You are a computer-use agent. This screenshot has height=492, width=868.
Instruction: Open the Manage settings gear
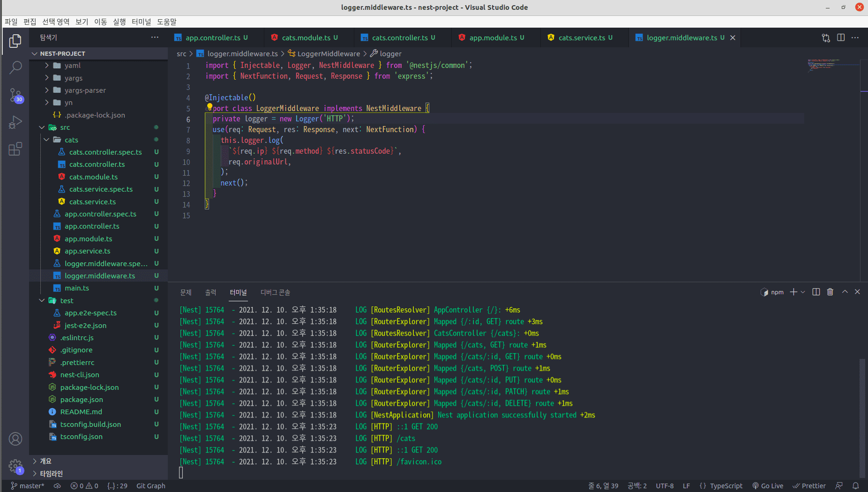(15, 466)
